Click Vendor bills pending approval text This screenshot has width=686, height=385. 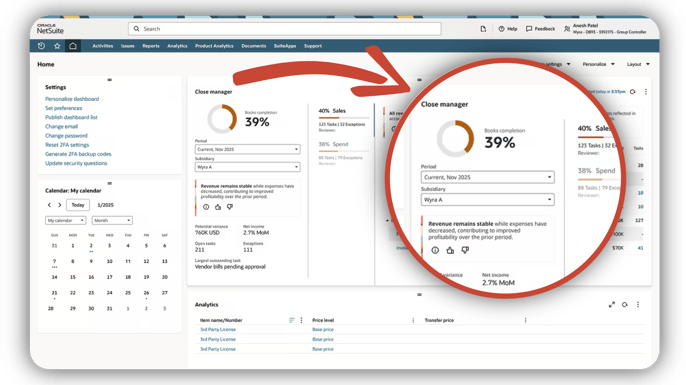230,267
